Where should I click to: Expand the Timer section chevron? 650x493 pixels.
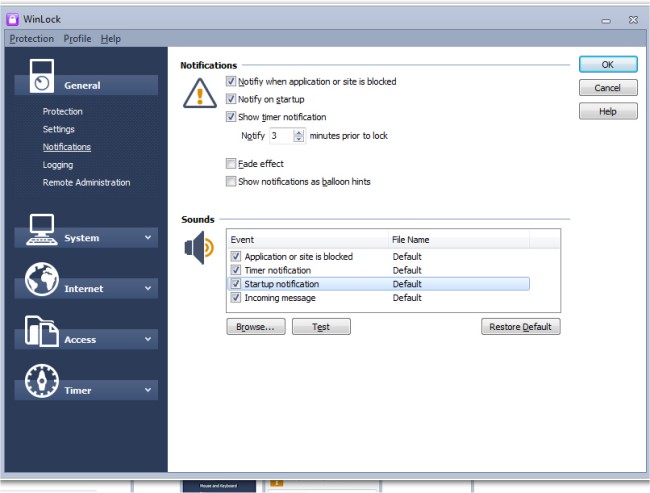point(148,390)
